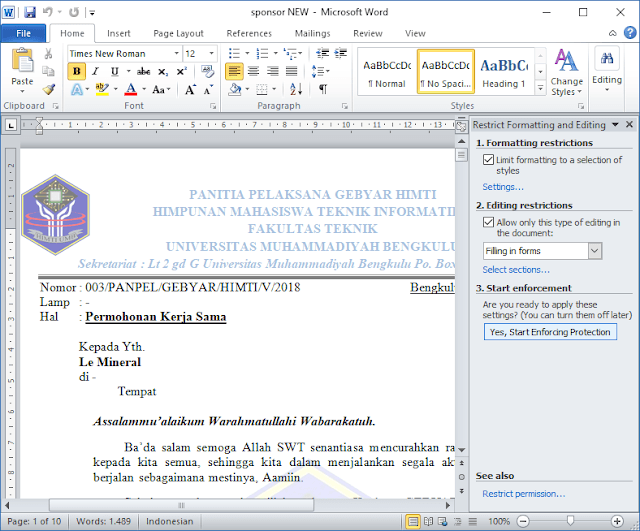Open Change Case Aa menu
This screenshot has width=640, height=531.
click(x=161, y=89)
